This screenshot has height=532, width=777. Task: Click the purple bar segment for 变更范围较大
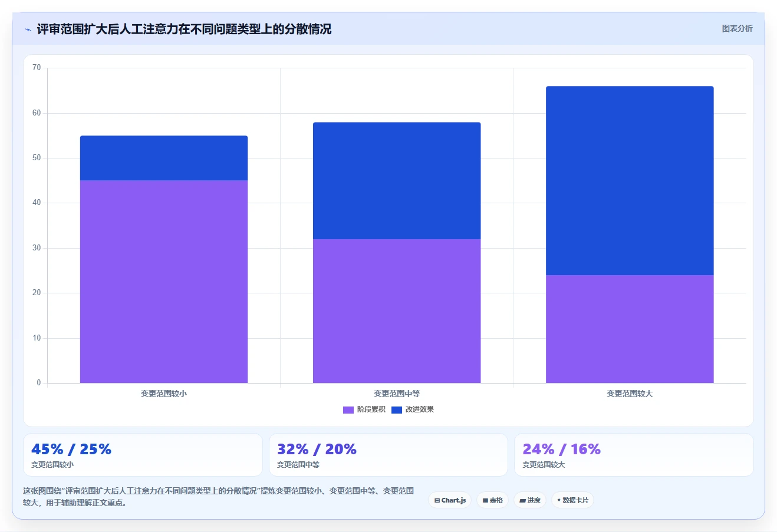click(630, 329)
